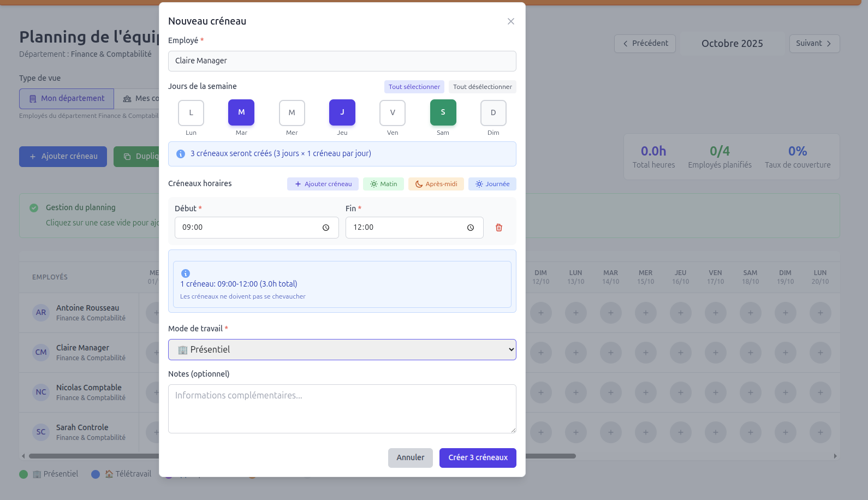
Task: Deselect the Jeudi day button
Action: [342, 113]
